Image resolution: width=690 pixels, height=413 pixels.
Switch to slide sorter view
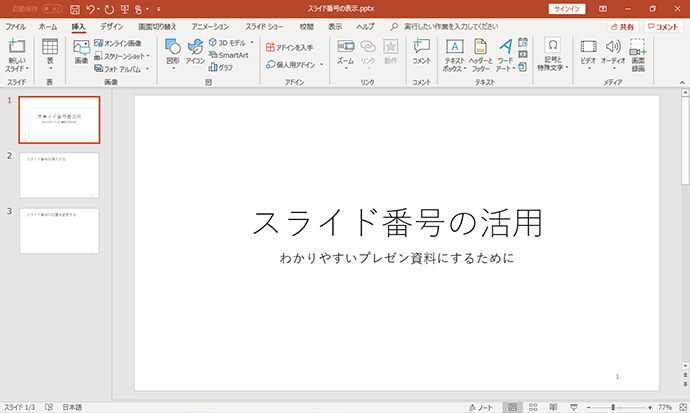click(533, 407)
